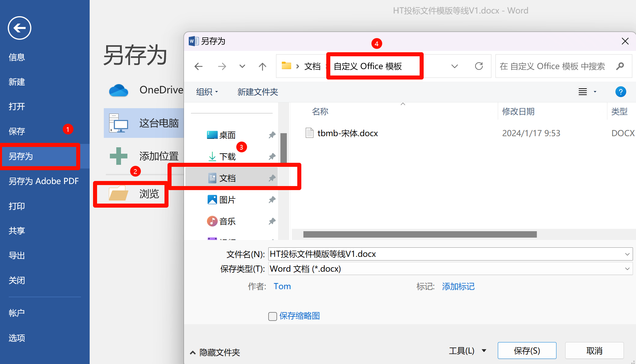Click 新建文件夹 in the toolbar
This screenshot has width=636, height=364.
pos(258,92)
